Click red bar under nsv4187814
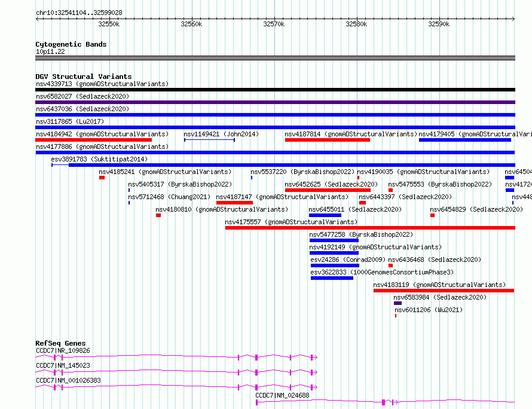 [x=328, y=140]
